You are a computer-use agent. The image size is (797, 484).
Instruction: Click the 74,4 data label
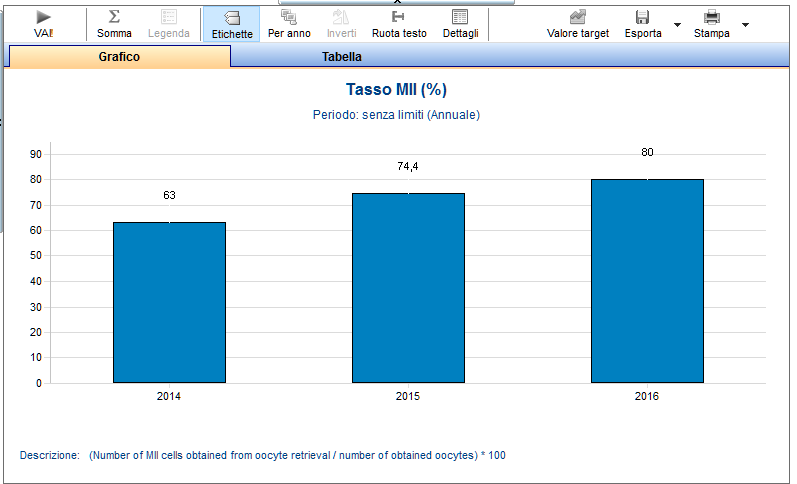pos(408,166)
